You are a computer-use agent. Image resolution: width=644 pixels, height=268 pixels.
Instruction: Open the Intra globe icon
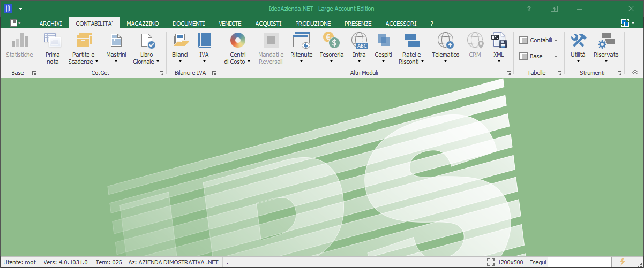pyautogui.click(x=359, y=41)
